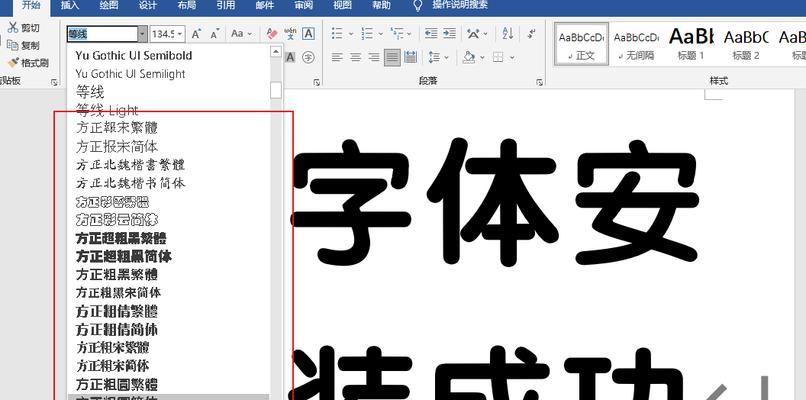Apply the 标题 2 style
This screenshot has height=400, width=806.
coord(745,44)
